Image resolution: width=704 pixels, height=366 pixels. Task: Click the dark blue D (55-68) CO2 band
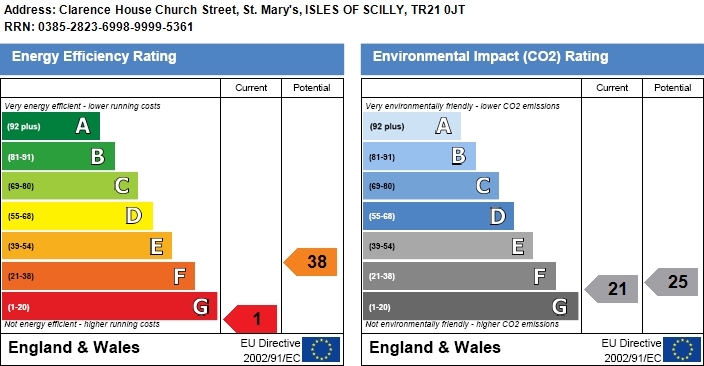[x=439, y=216]
